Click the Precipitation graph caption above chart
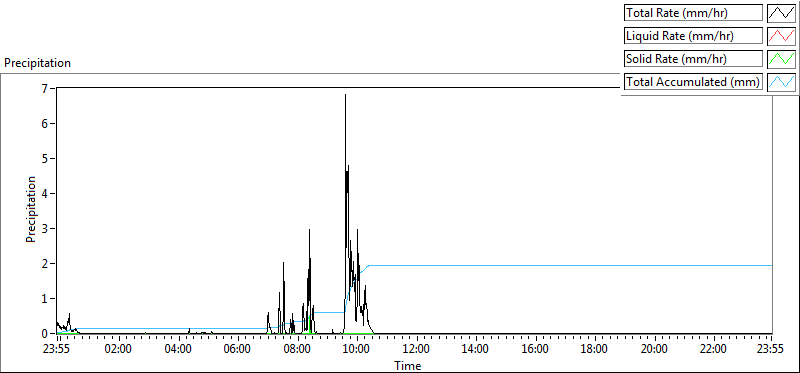The height and width of the screenshot is (373, 800). click(37, 63)
